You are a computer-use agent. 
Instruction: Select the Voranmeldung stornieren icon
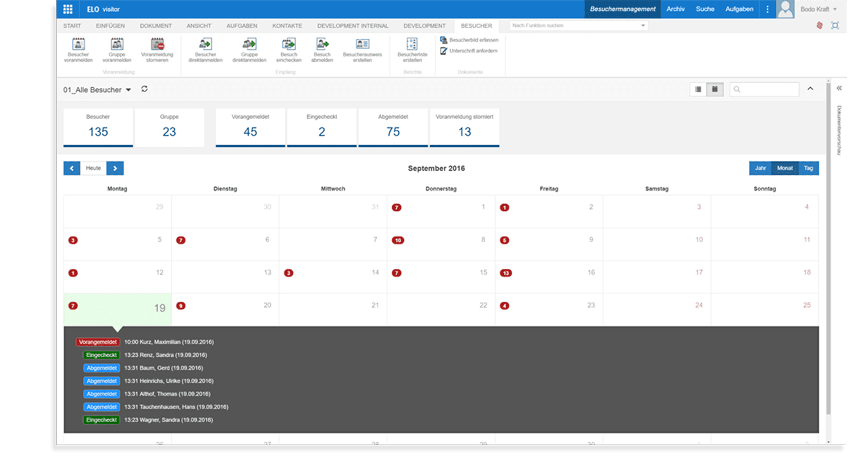click(x=157, y=45)
